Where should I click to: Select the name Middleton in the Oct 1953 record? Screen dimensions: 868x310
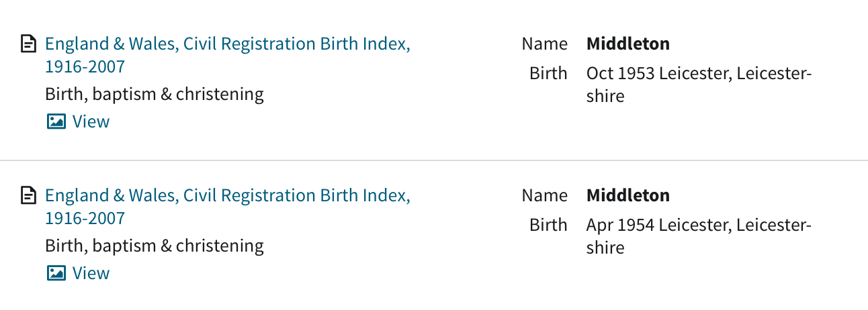(x=628, y=44)
